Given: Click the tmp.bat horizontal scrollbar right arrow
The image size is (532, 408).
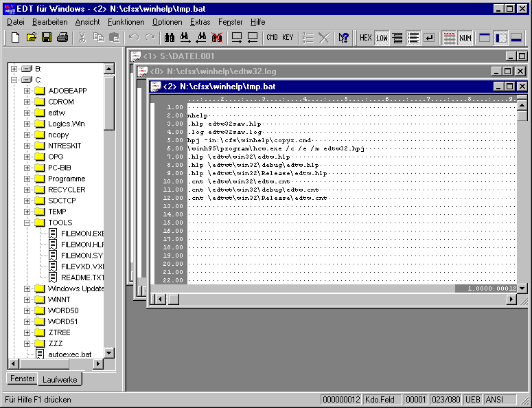Looking at the screenshot, I should coord(511,299).
